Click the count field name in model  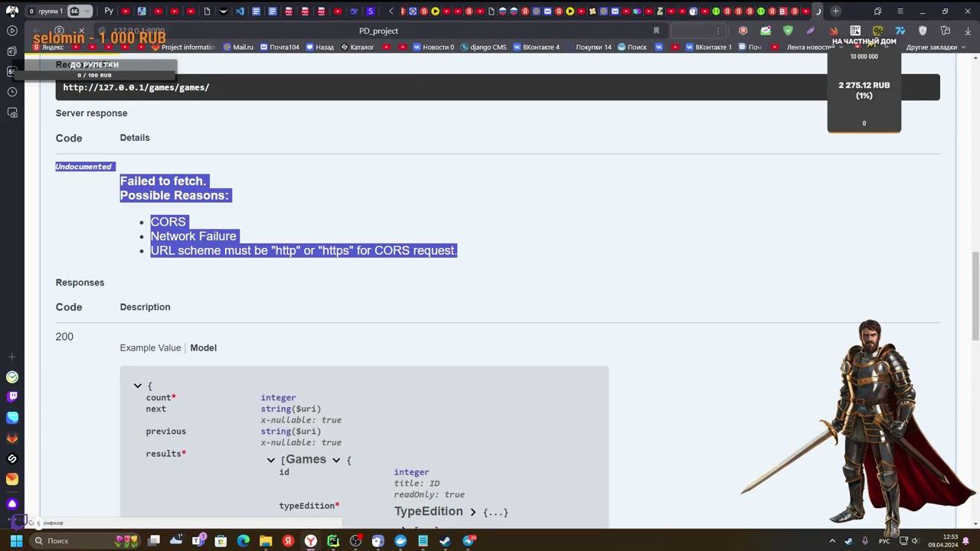161,398
